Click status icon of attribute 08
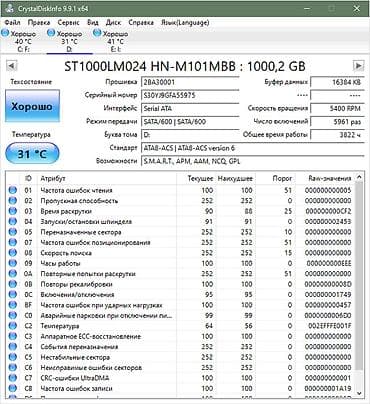 click(x=12, y=253)
